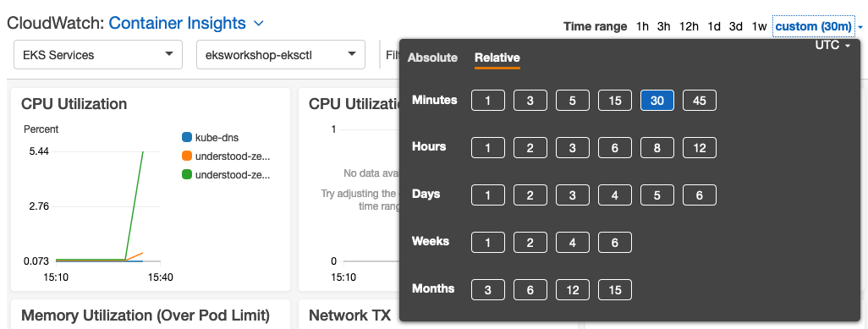Toggle the orange understood-ze legend swatch
The image size is (868, 329).
point(187,156)
